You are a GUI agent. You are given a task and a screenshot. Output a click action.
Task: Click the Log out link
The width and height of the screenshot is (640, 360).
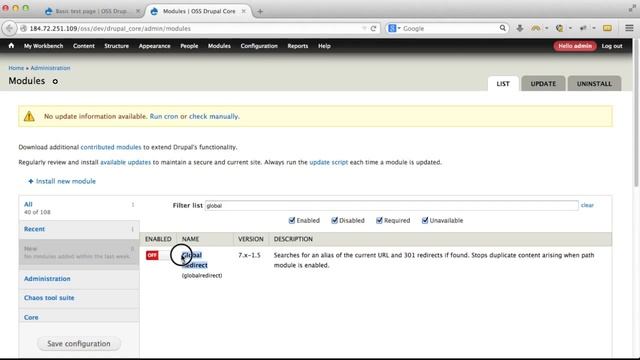(x=612, y=46)
